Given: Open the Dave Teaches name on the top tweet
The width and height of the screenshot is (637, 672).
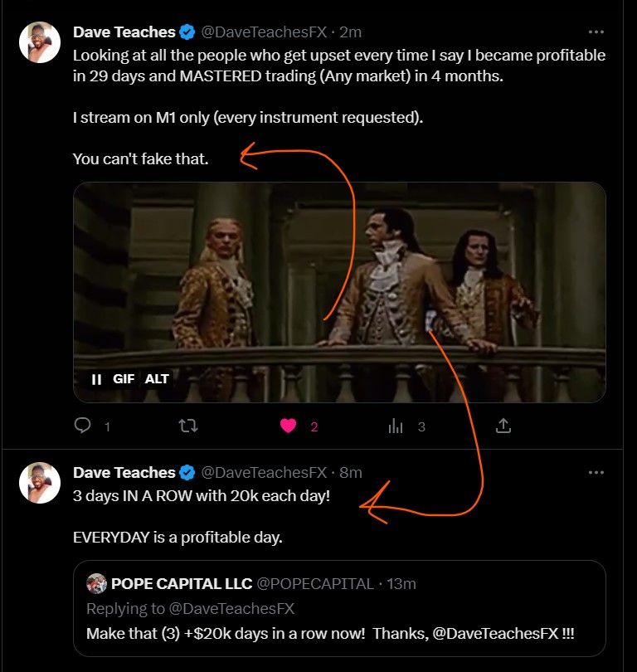Looking at the screenshot, I should click(x=124, y=32).
